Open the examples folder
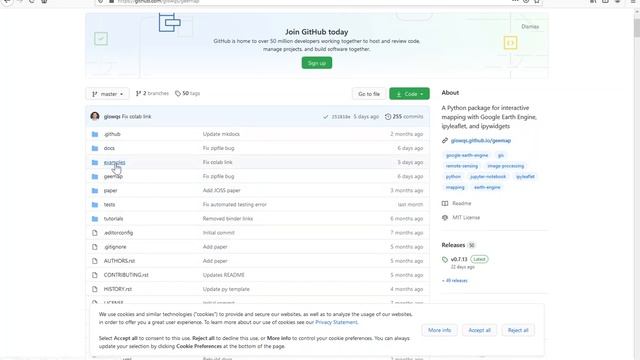This screenshot has width=640, height=360. pyautogui.click(x=114, y=162)
